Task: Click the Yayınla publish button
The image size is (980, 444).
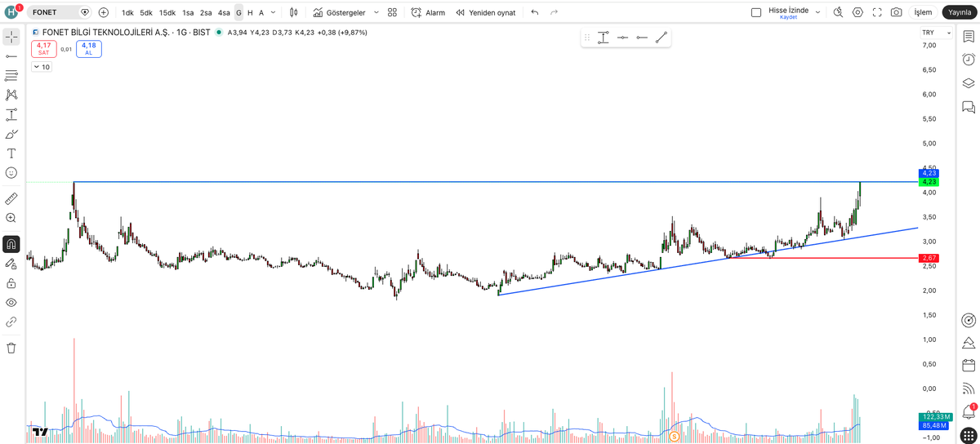Action: (x=960, y=12)
